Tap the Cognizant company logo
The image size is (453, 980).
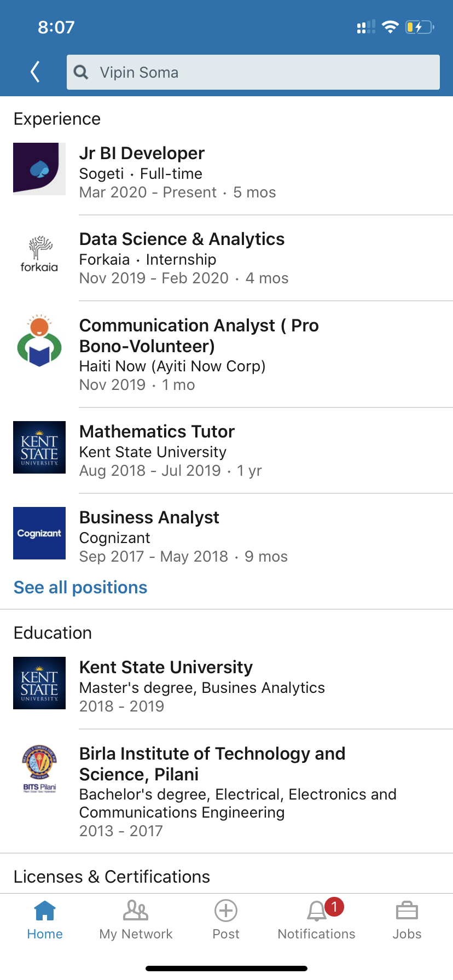39,533
